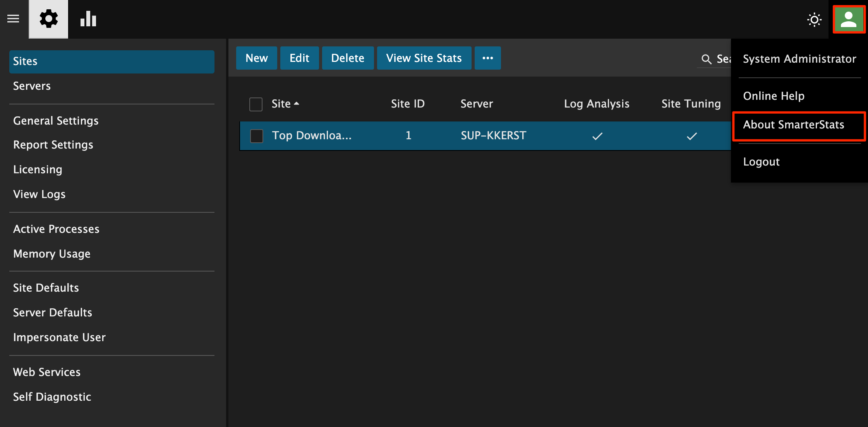This screenshot has height=427, width=868.
Task: Click the Log Analysis checkmark for Top Downloads
Action: (x=597, y=136)
